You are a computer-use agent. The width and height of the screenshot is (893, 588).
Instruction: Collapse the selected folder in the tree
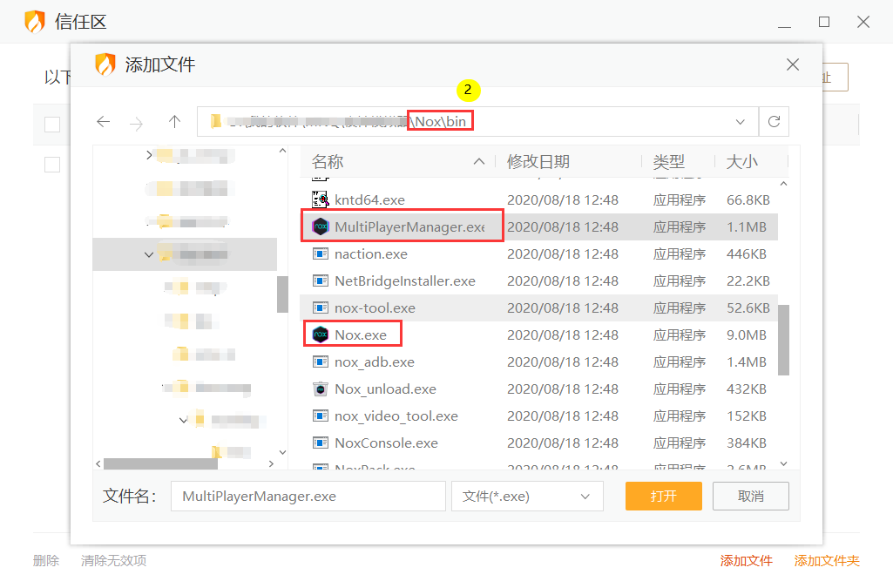(x=149, y=254)
